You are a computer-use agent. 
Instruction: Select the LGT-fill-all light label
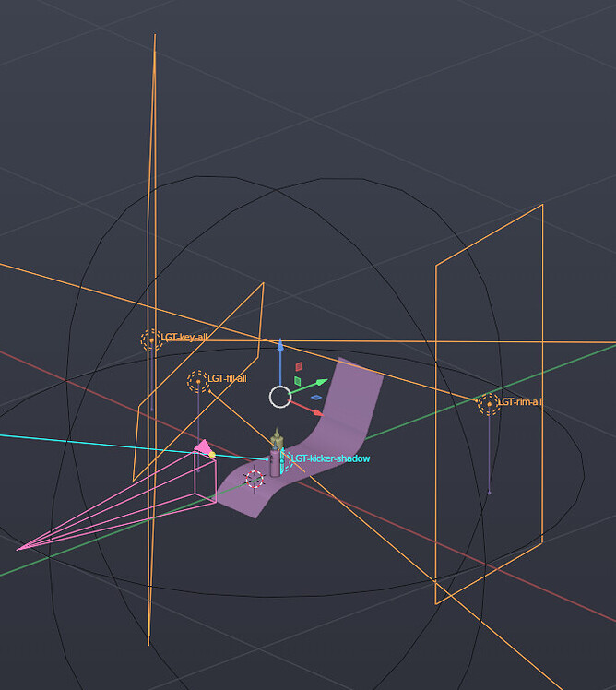(227, 378)
